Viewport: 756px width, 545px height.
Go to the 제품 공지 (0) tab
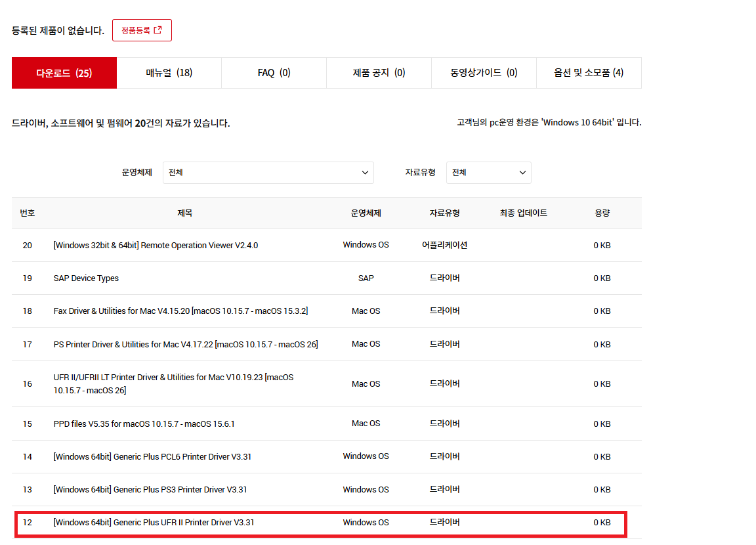[x=379, y=73]
